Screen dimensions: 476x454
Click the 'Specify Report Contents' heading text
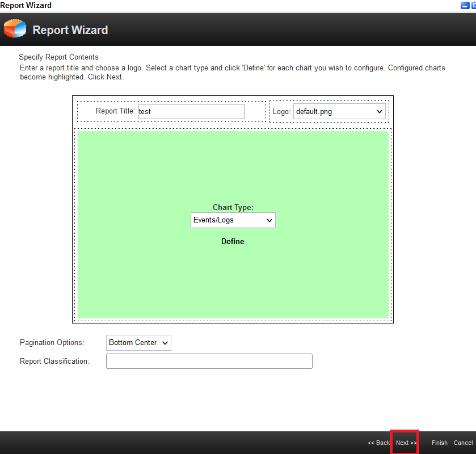tap(58, 57)
